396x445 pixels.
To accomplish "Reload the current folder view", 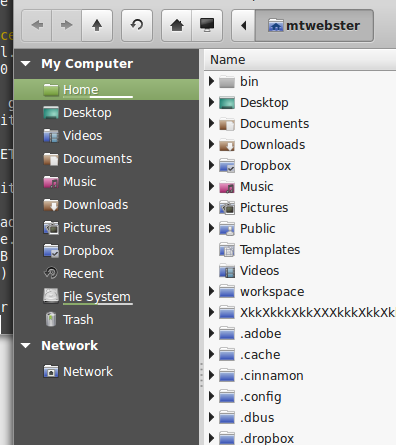I will (137, 25).
